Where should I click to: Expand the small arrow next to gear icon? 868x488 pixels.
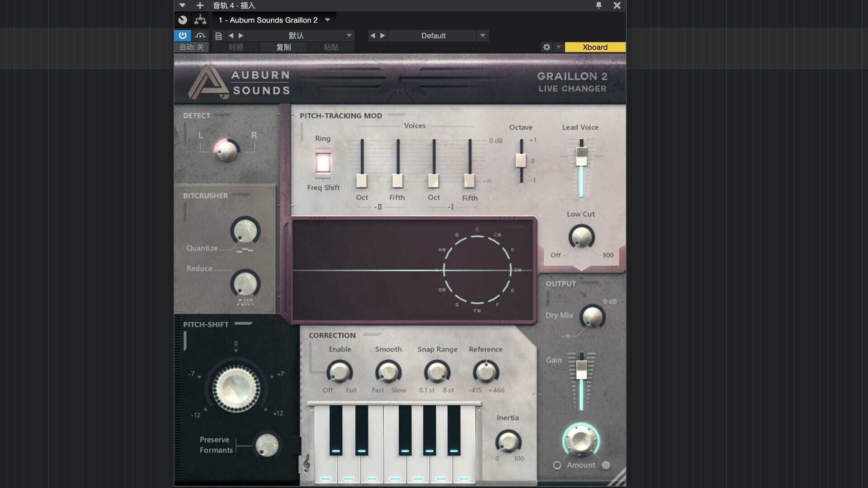559,47
